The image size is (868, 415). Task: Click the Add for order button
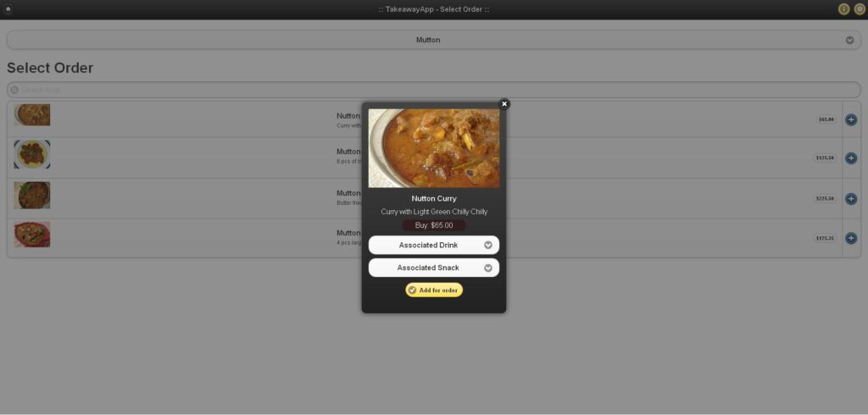click(x=433, y=290)
